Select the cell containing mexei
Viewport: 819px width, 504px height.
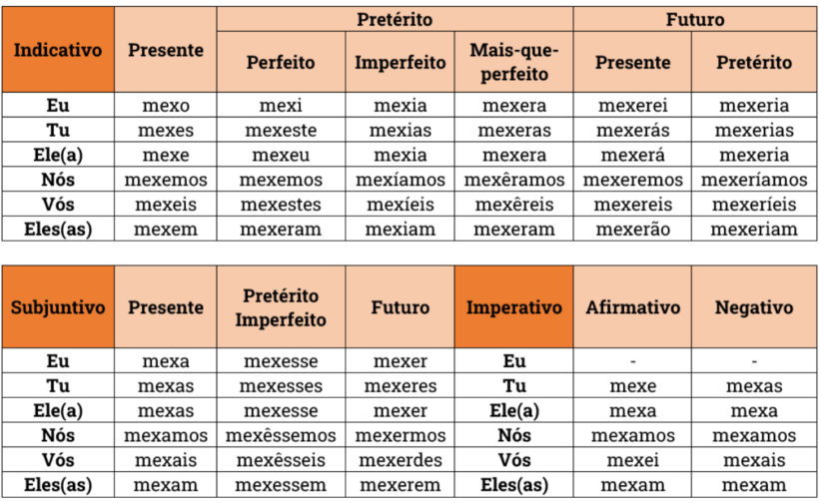(x=632, y=460)
